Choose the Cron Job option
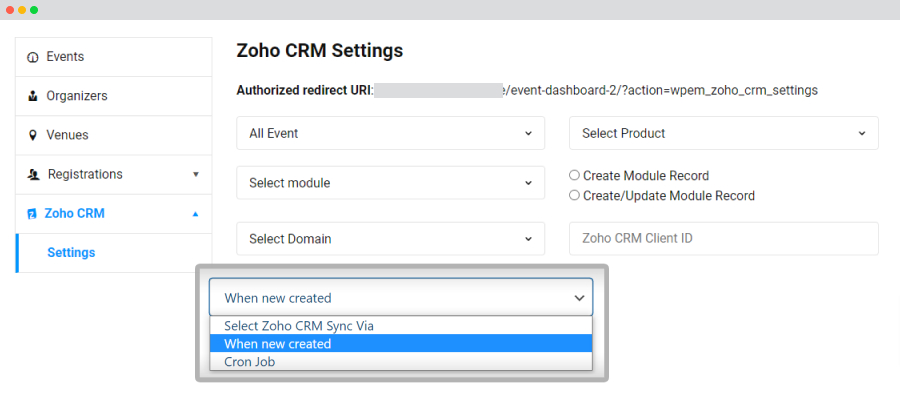This screenshot has width=900, height=420. 250,362
